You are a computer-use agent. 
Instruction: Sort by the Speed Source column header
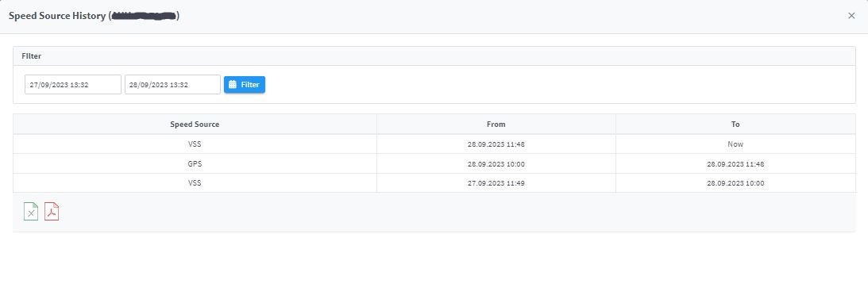195,125
